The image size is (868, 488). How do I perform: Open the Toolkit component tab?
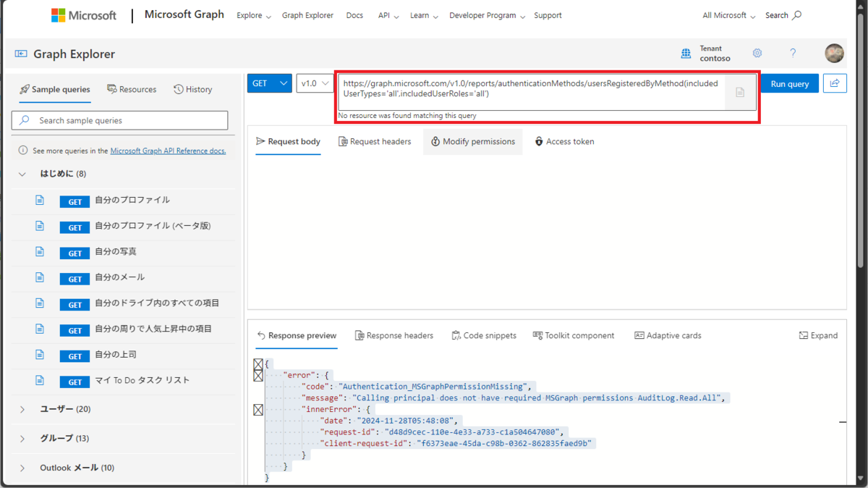(x=574, y=336)
